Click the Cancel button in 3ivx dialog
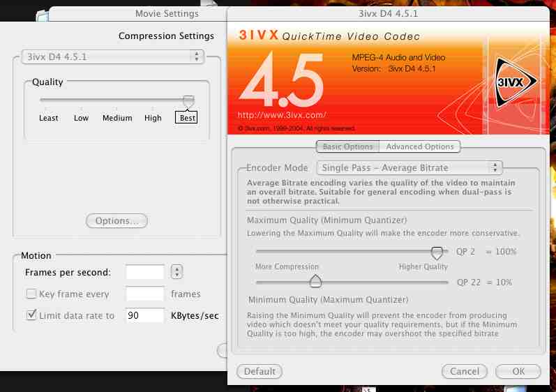This screenshot has width=556, height=392. (465, 371)
